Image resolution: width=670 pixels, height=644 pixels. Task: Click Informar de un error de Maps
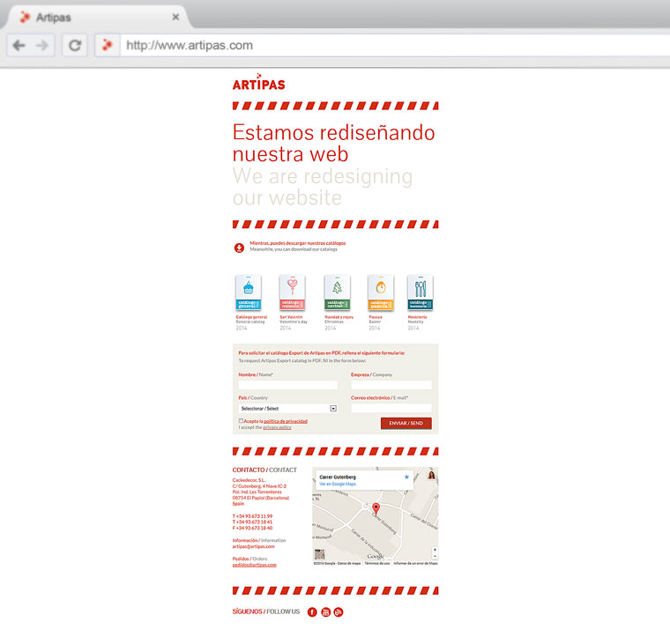[x=415, y=563]
